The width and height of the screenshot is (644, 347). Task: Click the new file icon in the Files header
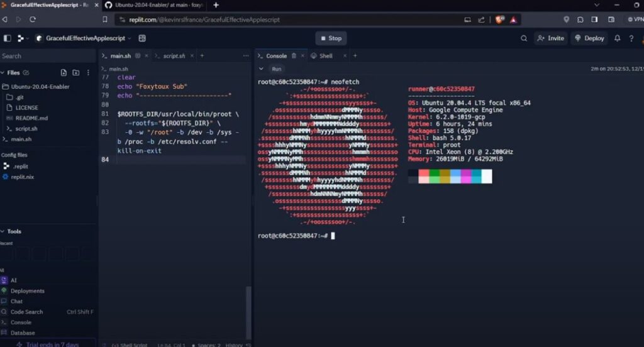click(x=64, y=73)
